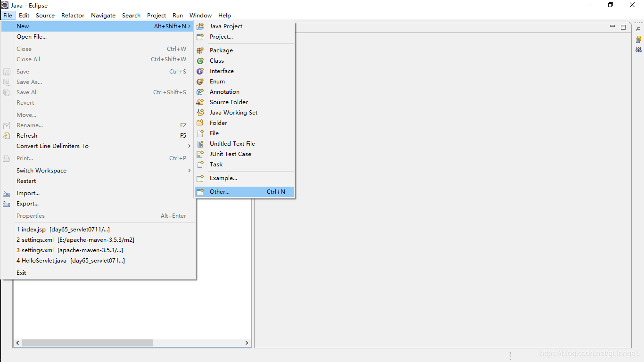Click the Untitled Text File icon

click(200, 144)
